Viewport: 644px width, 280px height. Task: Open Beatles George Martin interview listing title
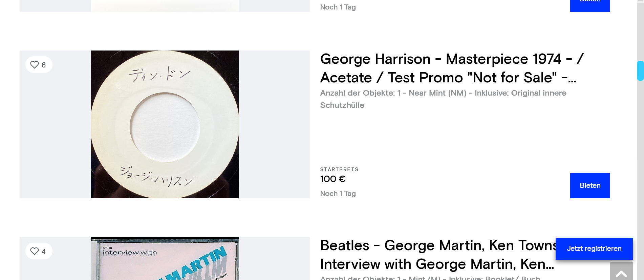pos(437,255)
